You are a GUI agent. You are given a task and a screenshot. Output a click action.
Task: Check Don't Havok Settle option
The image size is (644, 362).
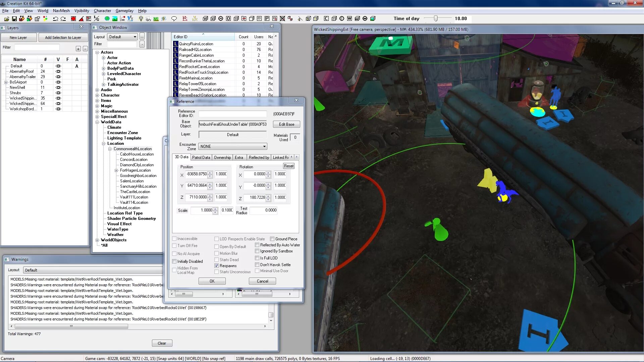(257, 265)
